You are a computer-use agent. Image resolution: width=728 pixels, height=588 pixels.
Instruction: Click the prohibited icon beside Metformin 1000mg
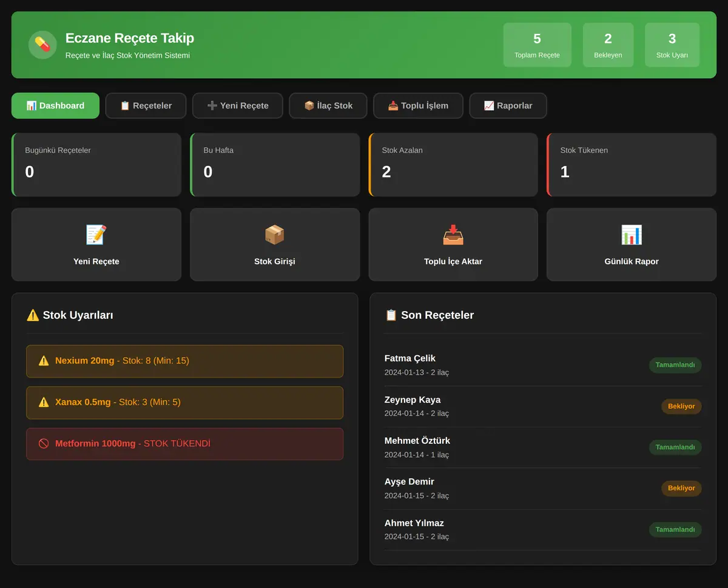click(x=44, y=444)
